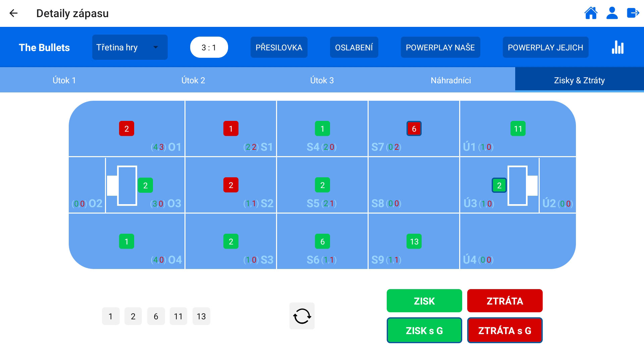Toggle the PŘESILOVKA mode

point(279,47)
